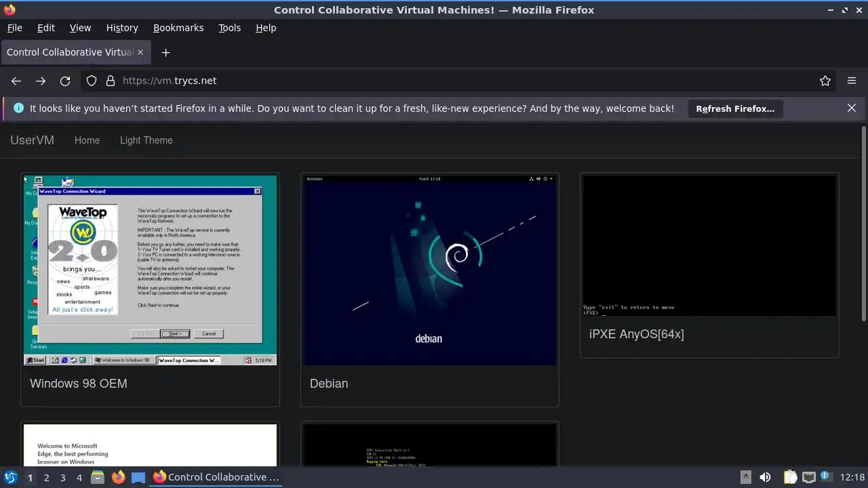Screen dimensions: 868x488
Task: Go back with the browser back arrow
Action: coord(16,81)
